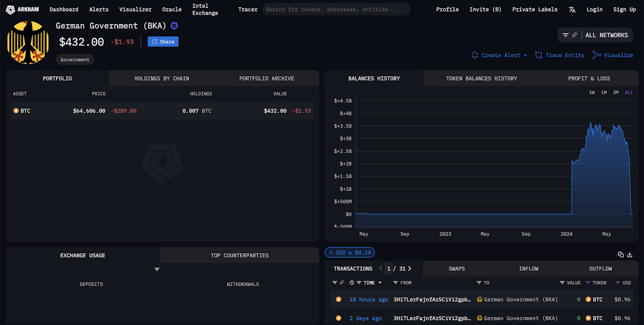Select the Exchange Usage tab

tap(82, 255)
